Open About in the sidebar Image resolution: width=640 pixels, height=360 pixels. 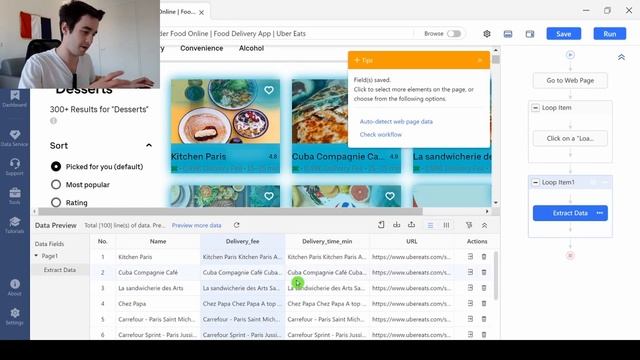(x=15, y=287)
